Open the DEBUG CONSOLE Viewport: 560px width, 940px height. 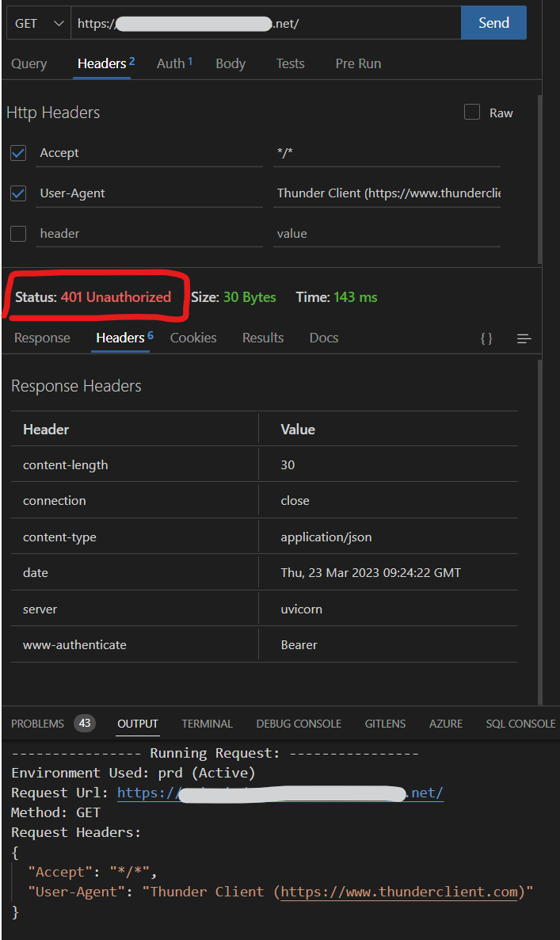click(x=299, y=723)
